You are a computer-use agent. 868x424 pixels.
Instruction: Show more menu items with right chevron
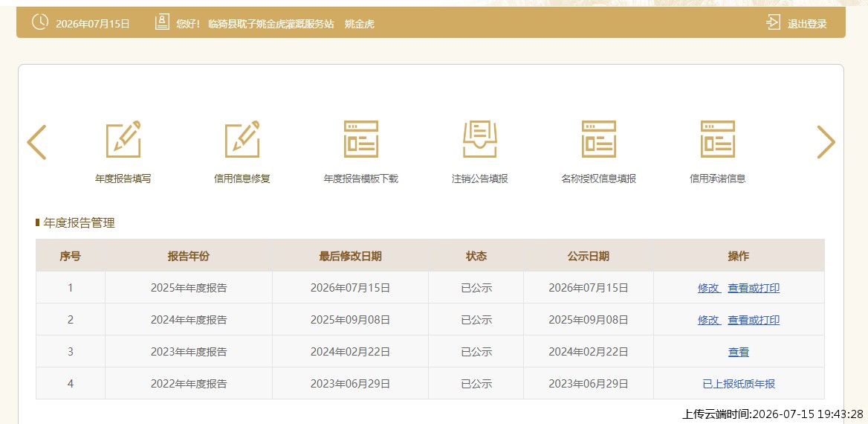[826, 142]
